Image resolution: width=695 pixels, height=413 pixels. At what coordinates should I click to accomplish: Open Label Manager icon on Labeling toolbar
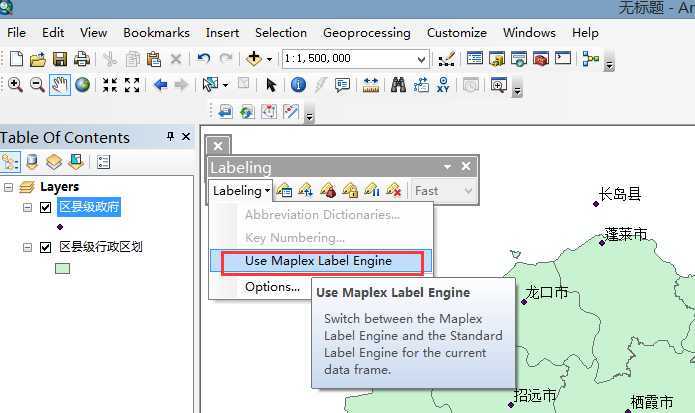point(284,191)
